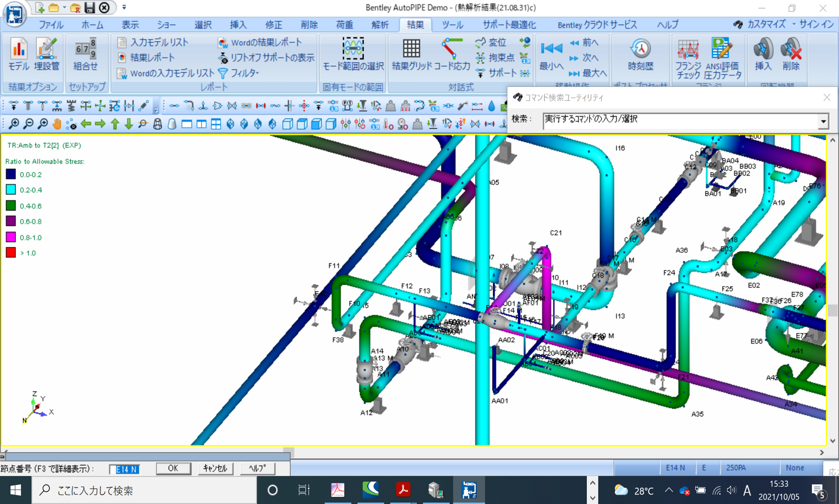Open the サポート最適化 tab
This screenshot has width=839, height=504.
click(x=509, y=25)
